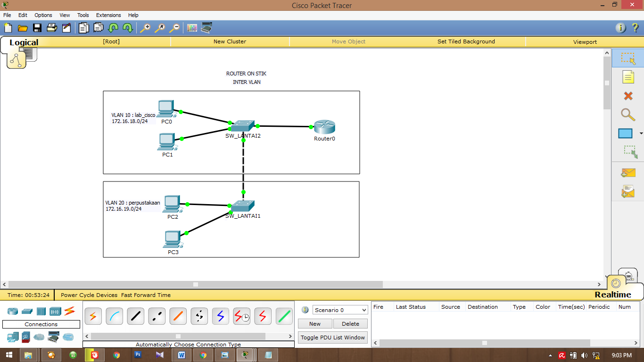Open Microsoft Word from the taskbar
The width and height of the screenshot is (644, 362).
(182, 354)
